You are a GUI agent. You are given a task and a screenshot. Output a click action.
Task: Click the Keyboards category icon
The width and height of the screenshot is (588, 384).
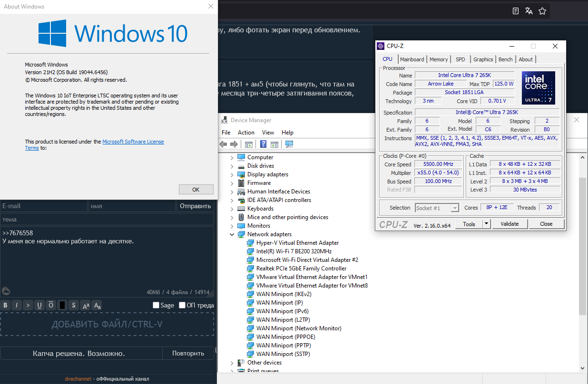[x=241, y=209]
